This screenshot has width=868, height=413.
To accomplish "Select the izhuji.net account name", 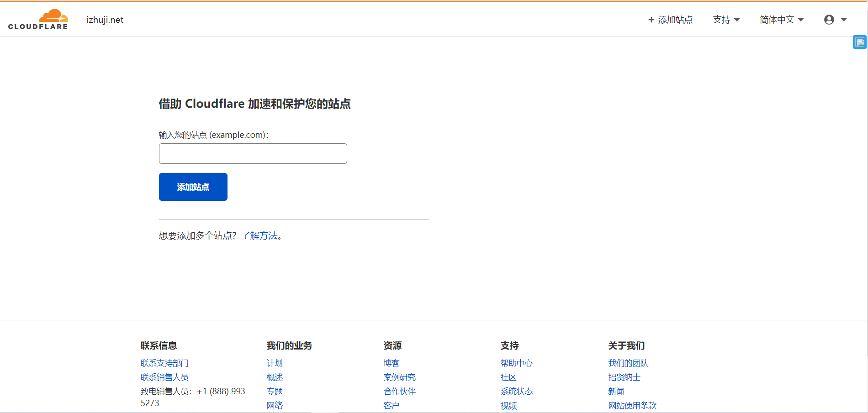I will [105, 20].
